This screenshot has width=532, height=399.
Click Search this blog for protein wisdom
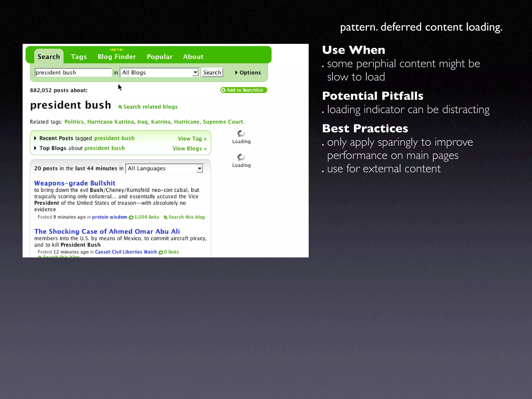click(x=187, y=217)
